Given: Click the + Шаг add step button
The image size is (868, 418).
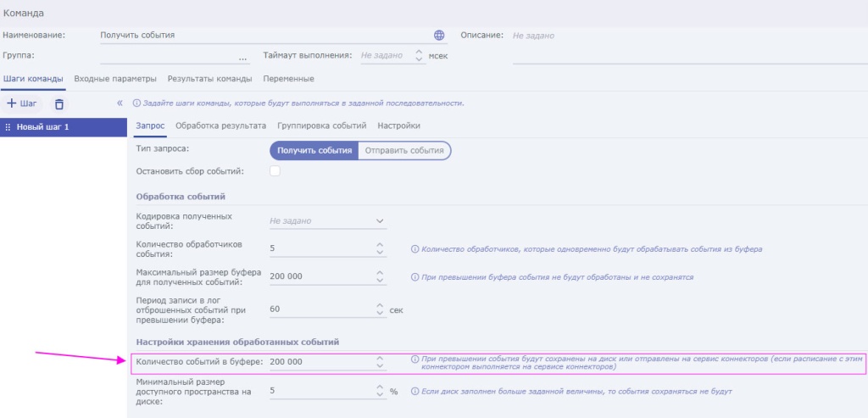Looking at the screenshot, I should coord(23,103).
